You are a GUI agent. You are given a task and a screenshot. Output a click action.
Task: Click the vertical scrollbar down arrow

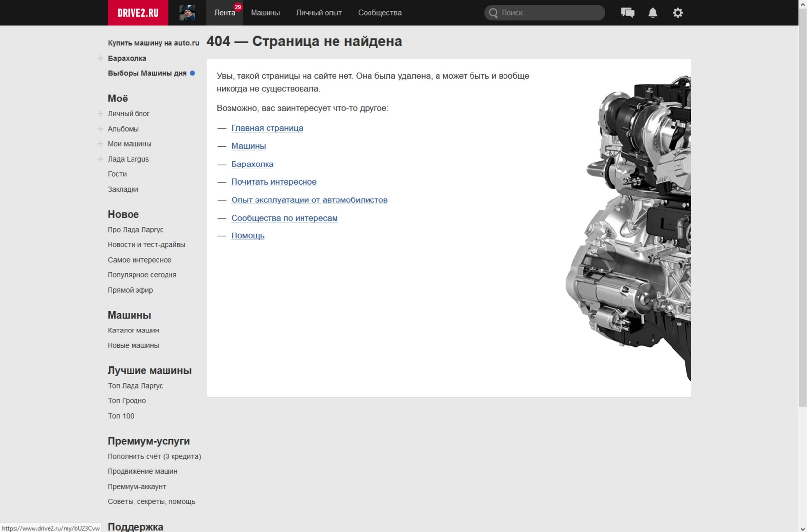803,528
